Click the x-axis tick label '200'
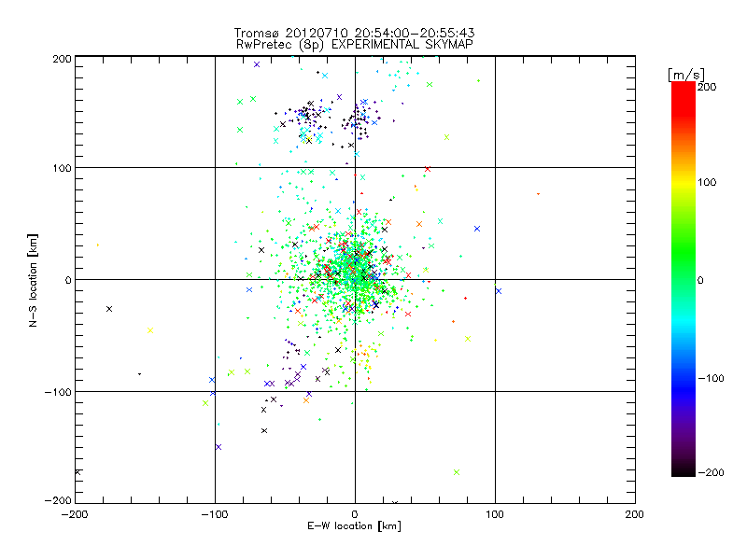This screenshot has height=560, width=747. (x=635, y=514)
